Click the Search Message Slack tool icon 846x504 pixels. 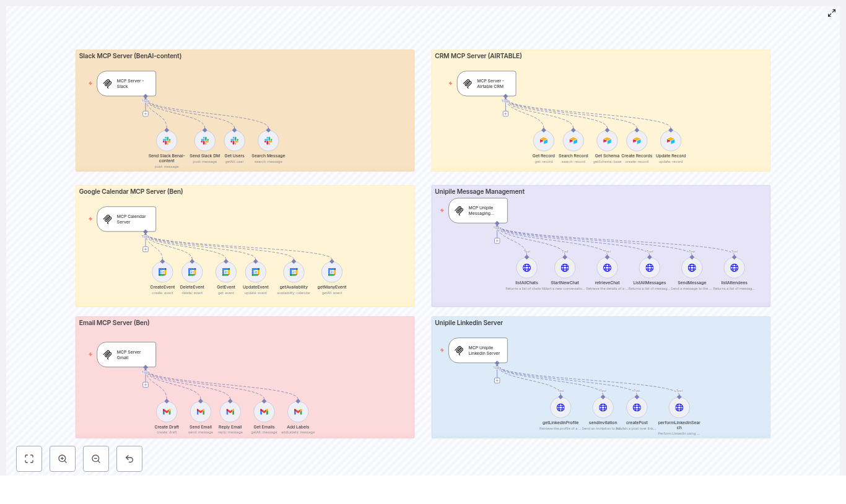pyautogui.click(x=268, y=141)
